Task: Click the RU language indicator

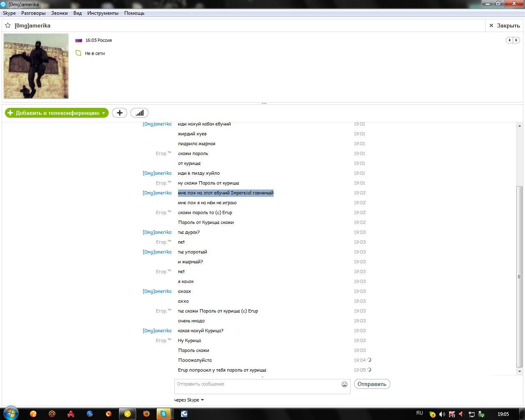Action: point(420,413)
